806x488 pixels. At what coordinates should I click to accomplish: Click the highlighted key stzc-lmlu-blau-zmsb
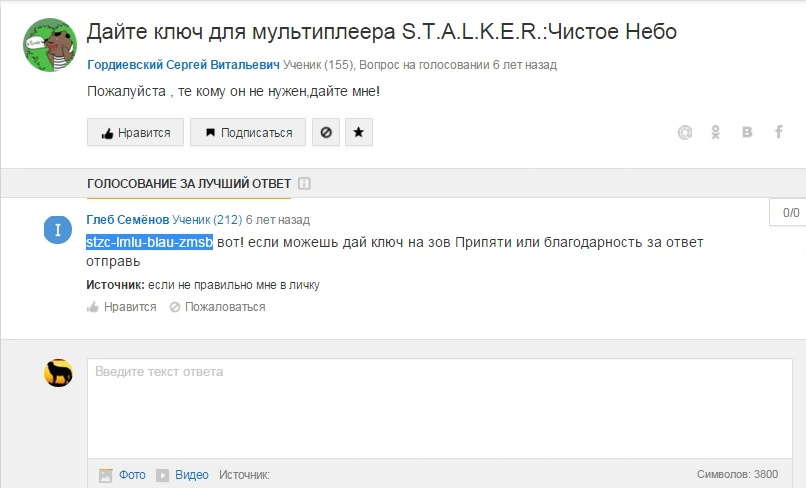[x=149, y=242]
